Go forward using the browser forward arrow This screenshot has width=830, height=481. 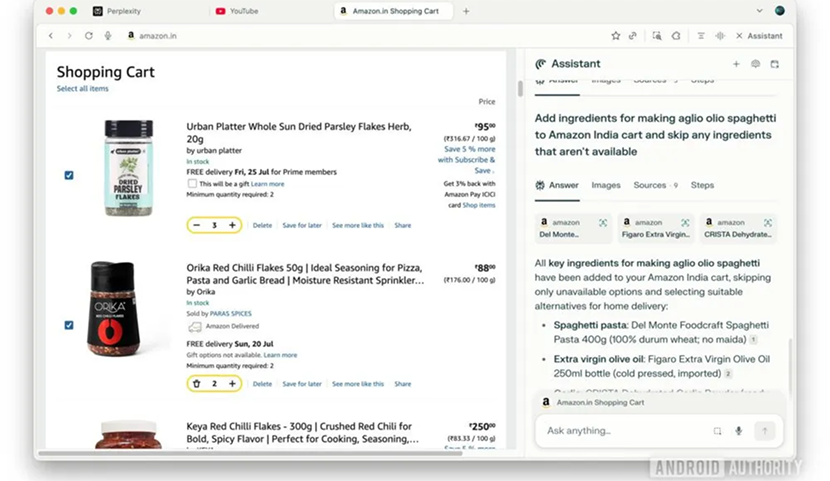[69, 36]
